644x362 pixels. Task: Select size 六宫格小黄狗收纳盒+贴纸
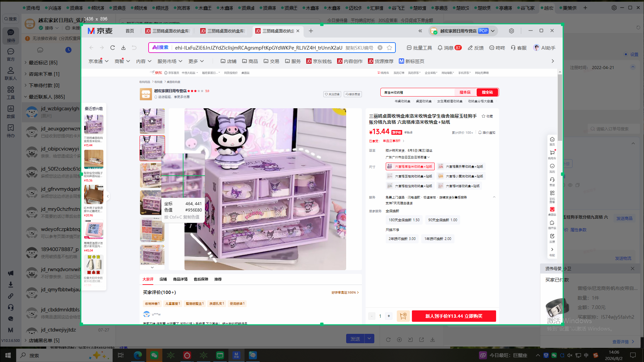[x=461, y=176]
